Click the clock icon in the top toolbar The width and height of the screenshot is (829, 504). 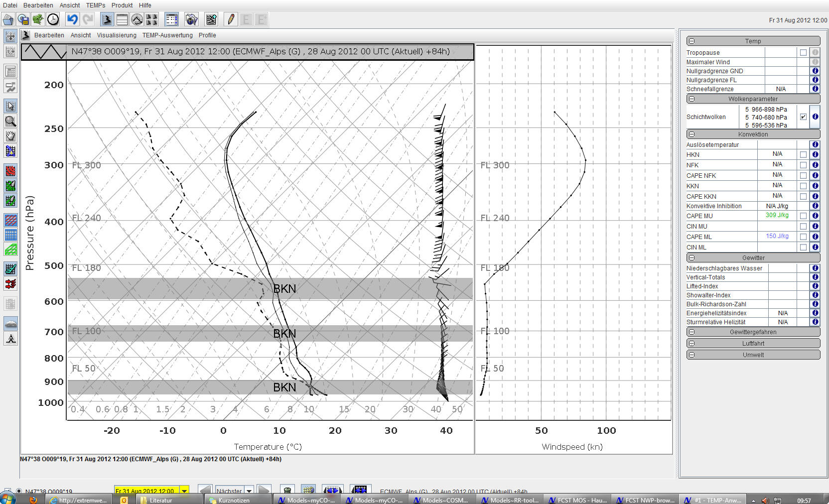[53, 19]
